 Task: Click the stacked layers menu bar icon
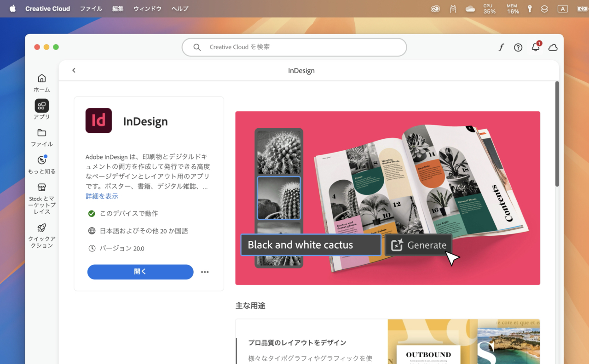(x=545, y=9)
